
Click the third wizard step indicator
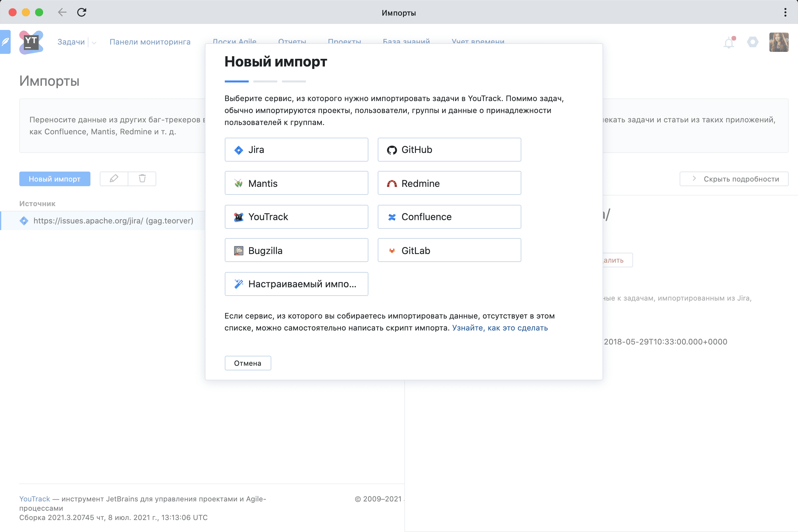coord(294,81)
